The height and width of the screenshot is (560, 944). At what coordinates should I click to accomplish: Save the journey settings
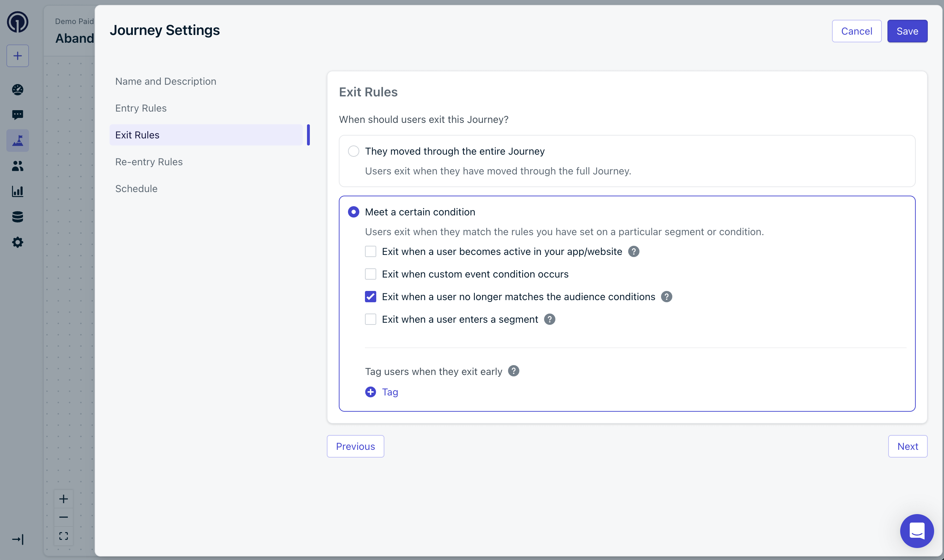pyautogui.click(x=907, y=31)
